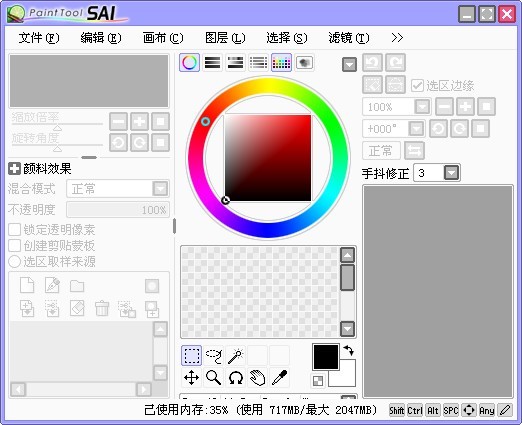
Task: Open the +000° rotation dropdown
Action: [x=416, y=129]
